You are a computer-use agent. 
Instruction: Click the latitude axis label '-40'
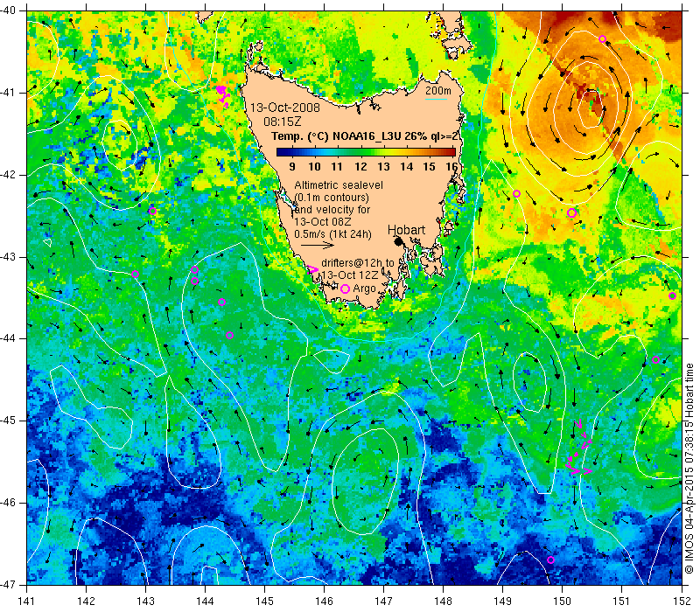pos(7,10)
